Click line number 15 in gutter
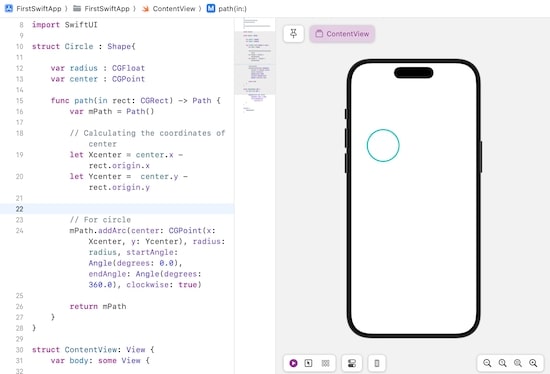The width and height of the screenshot is (550, 374). (19, 101)
